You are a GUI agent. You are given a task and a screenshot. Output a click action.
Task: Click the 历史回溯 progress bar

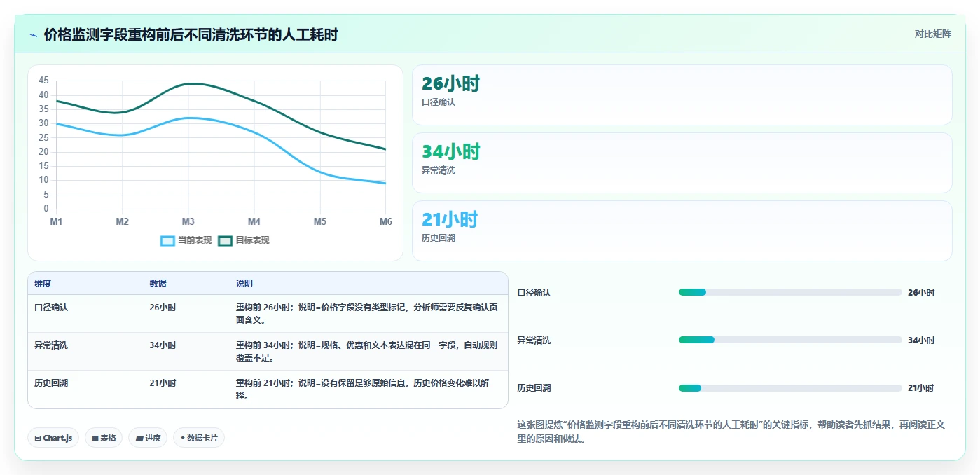789,387
